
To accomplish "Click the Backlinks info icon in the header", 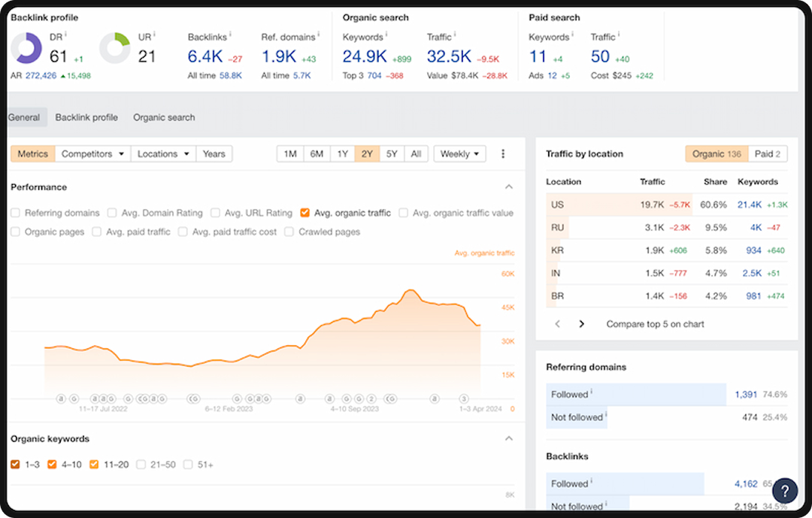I will pyautogui.click(x=229, y=33).
